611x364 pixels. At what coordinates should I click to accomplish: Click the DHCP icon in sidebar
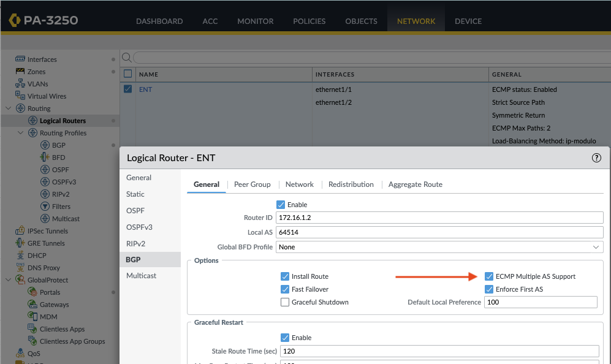tap(20, 256)
